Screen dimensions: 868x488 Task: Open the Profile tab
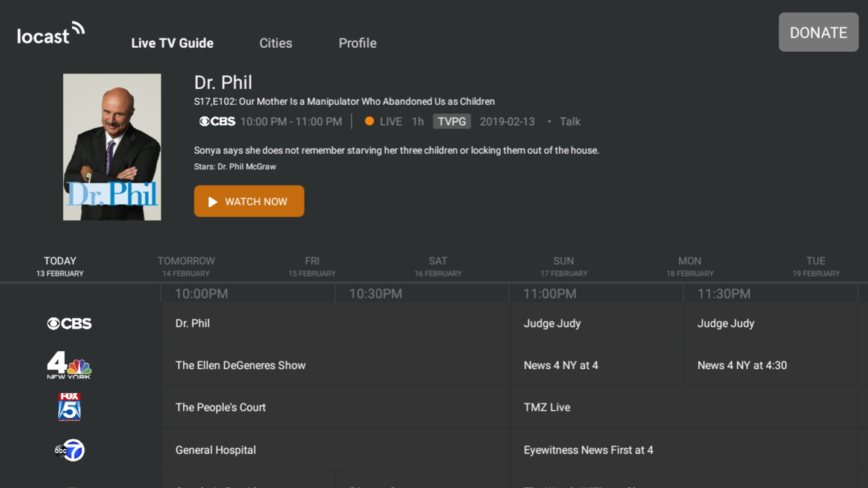click(357, 43)
